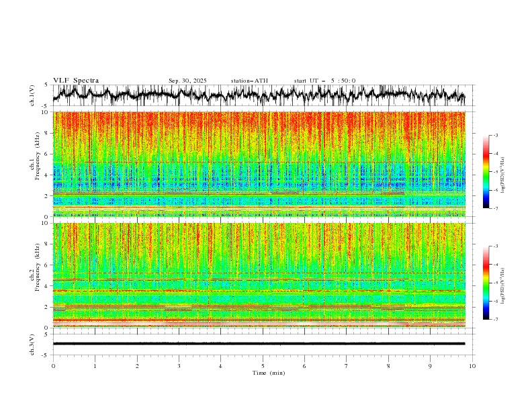Click inside the ch.2 spectrogram panel
This screenshot has height=411, width=532.
tap(259, 275)
